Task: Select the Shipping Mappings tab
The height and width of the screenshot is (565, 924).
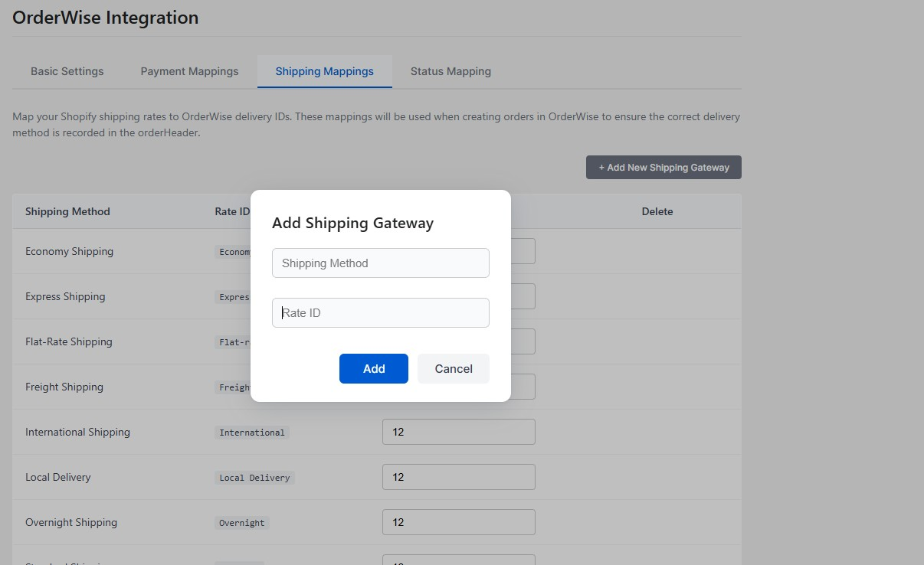Action: tap(324, 71)
